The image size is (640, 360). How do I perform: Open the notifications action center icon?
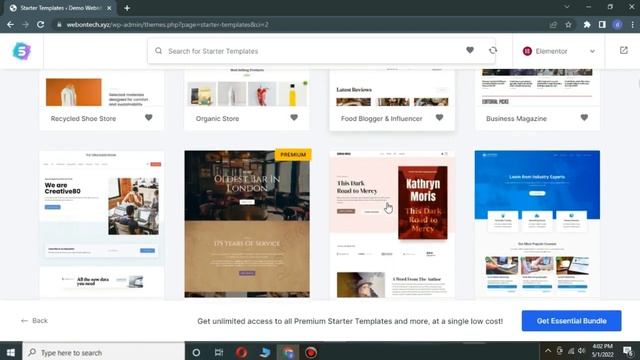tap(628, 351)
